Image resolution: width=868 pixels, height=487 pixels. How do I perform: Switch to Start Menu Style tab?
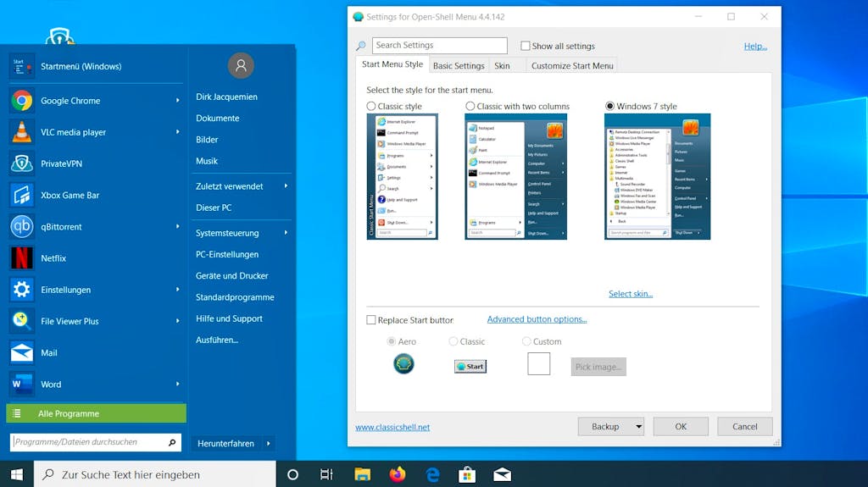[392, 64]
